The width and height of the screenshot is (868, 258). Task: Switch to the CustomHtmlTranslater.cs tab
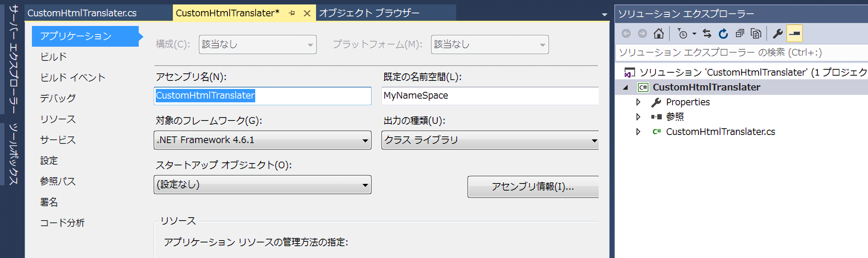82,13
